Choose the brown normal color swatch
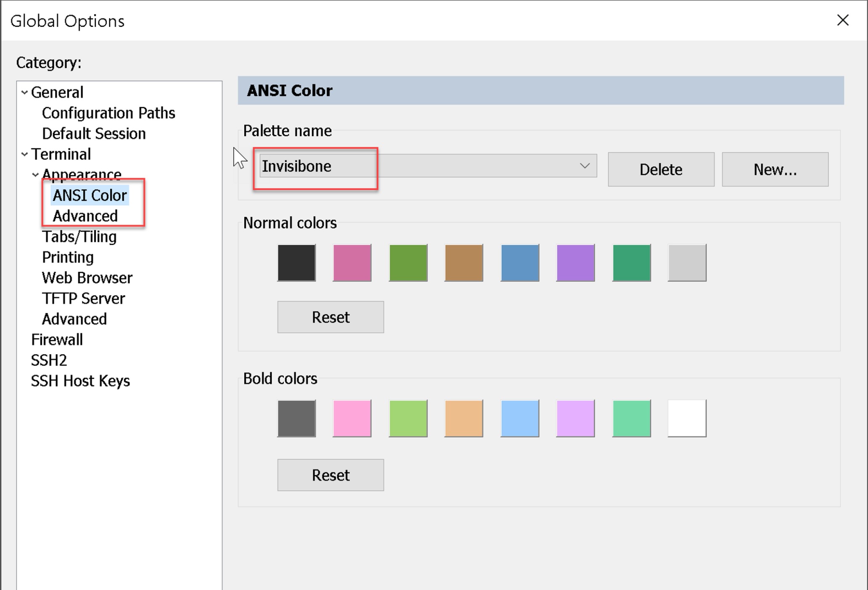 pyautogui.click(x=464, y=263)
